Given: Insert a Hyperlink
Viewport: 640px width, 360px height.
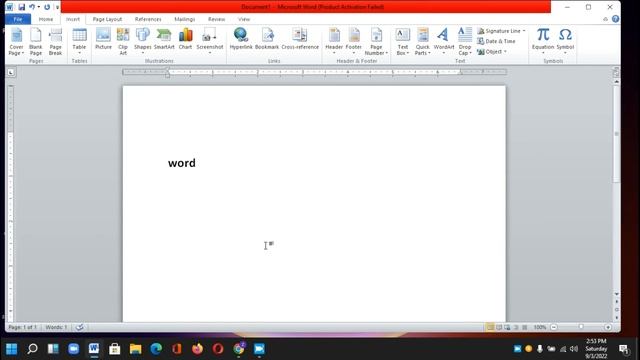Looking at the screenshot, I should 241,39.
